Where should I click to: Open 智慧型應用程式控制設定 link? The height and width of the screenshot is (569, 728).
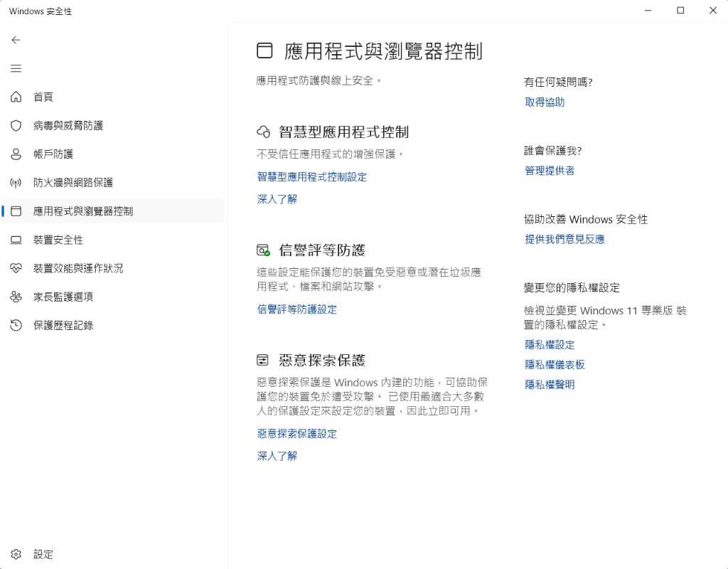coord(312,177)
